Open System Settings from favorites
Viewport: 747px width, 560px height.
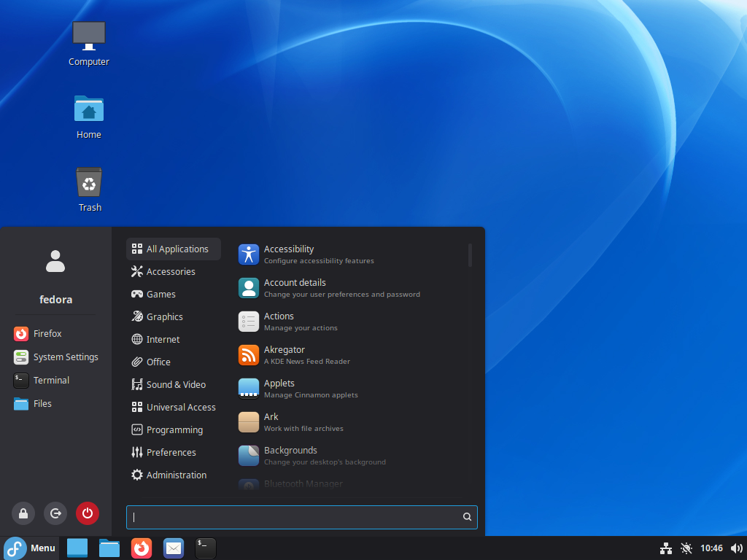(x=55, y=357)
